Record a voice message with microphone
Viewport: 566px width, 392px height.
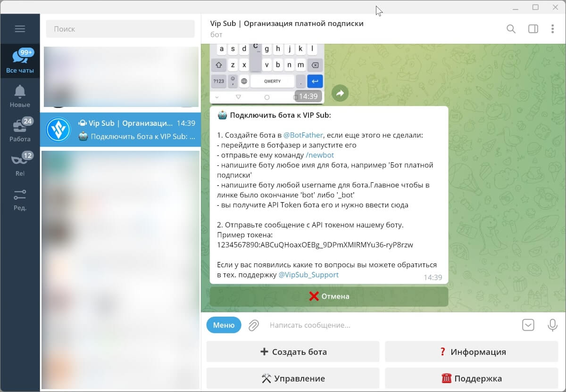point(552,325)
